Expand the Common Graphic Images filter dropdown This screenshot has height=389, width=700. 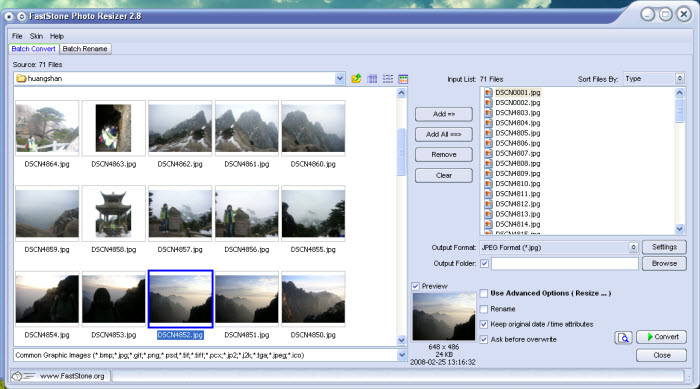click(401, 356)
